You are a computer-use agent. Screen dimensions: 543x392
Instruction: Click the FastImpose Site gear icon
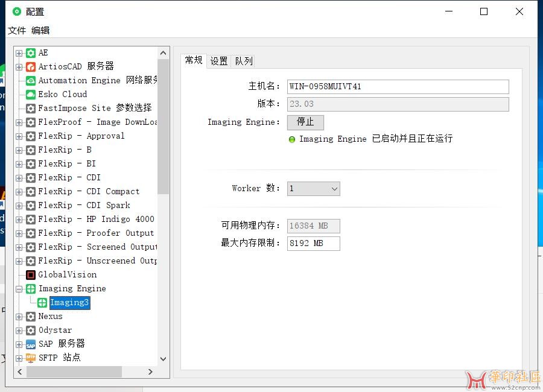click(x=31, y=109)
